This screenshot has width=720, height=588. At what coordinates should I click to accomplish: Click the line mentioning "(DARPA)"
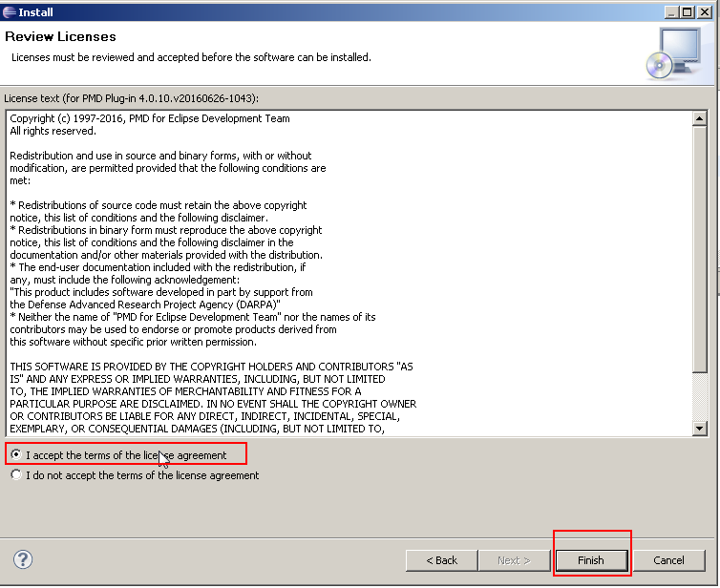[144, 304]
